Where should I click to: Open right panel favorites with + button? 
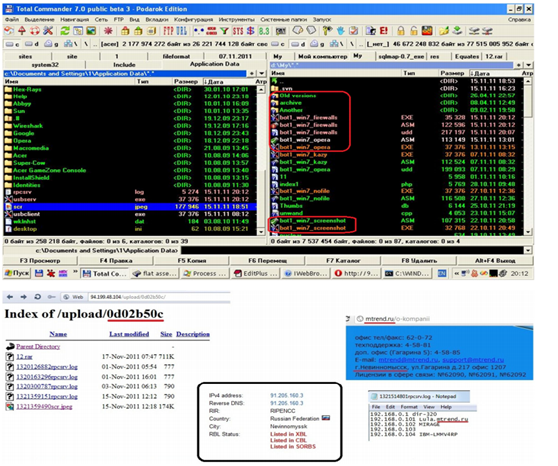coord(519,65)
